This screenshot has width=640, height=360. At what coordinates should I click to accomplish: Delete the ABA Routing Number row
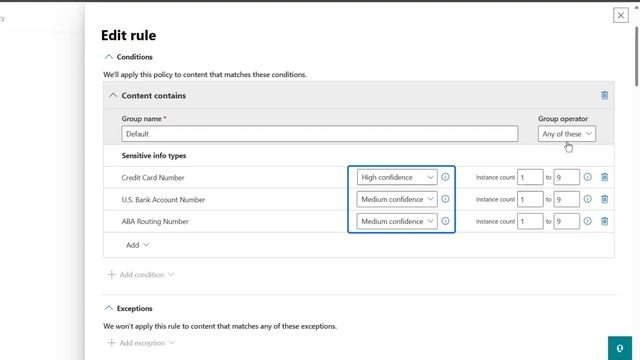click(604, 221)
